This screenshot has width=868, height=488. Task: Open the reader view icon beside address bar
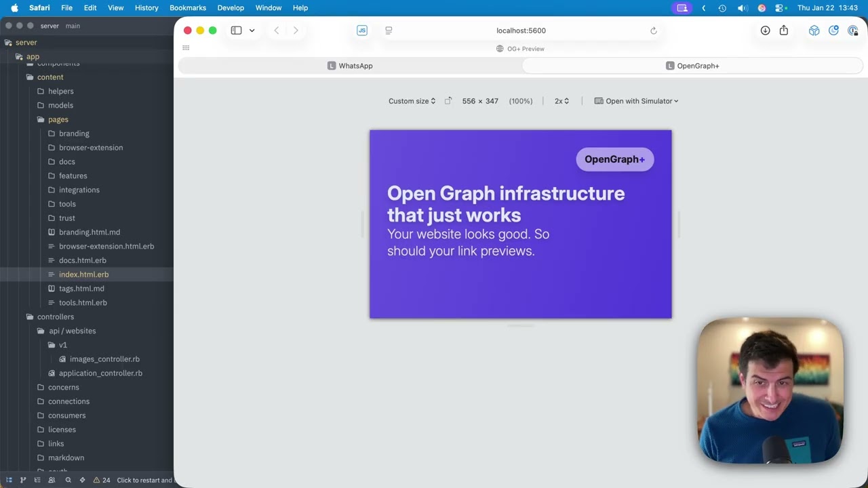click(389, 30)
